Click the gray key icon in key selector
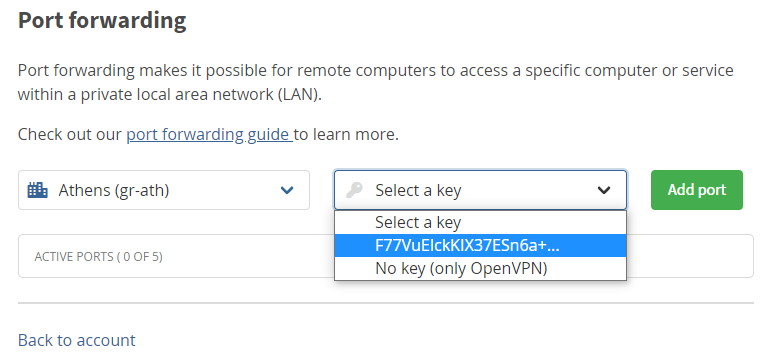The image size is (766, 363). point(354,190)
